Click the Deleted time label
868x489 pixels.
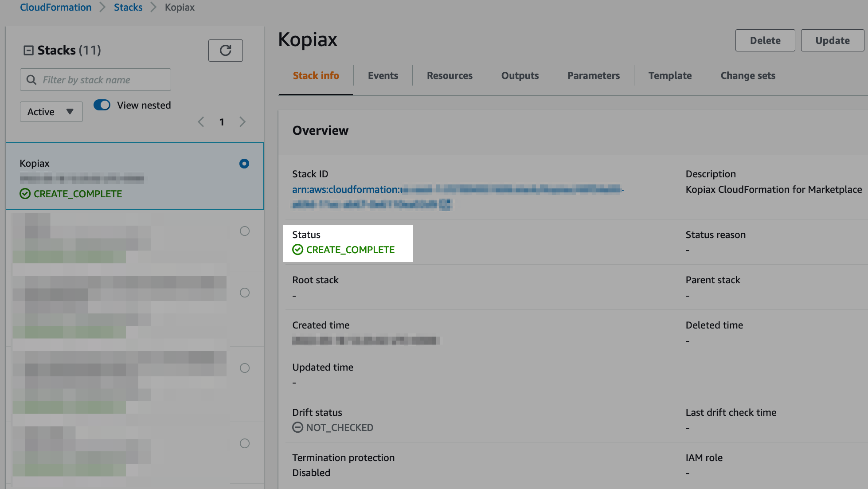(714, 325)
